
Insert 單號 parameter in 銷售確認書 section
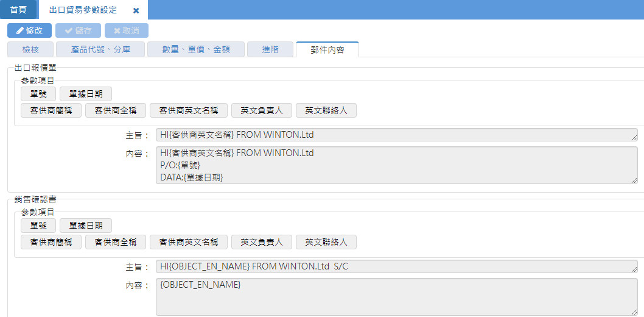pyautogui.click(x=38, y=226)
